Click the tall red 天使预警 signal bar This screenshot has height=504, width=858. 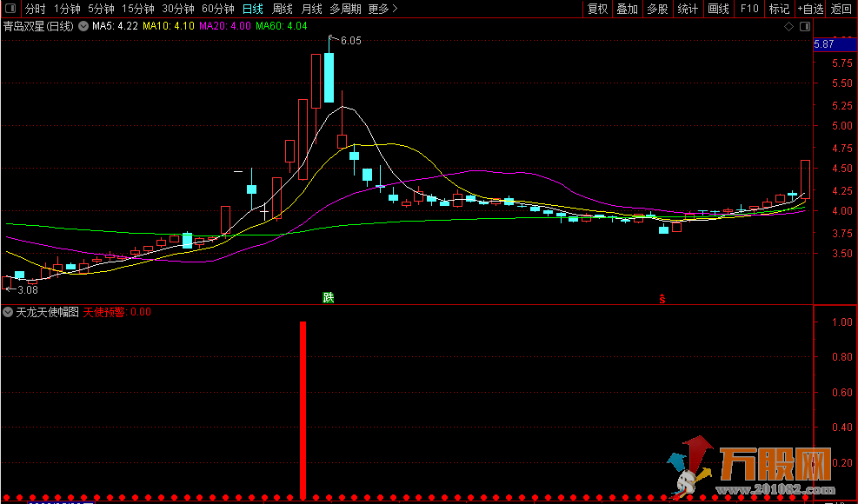pyautogui.click(x=303, y=410)
